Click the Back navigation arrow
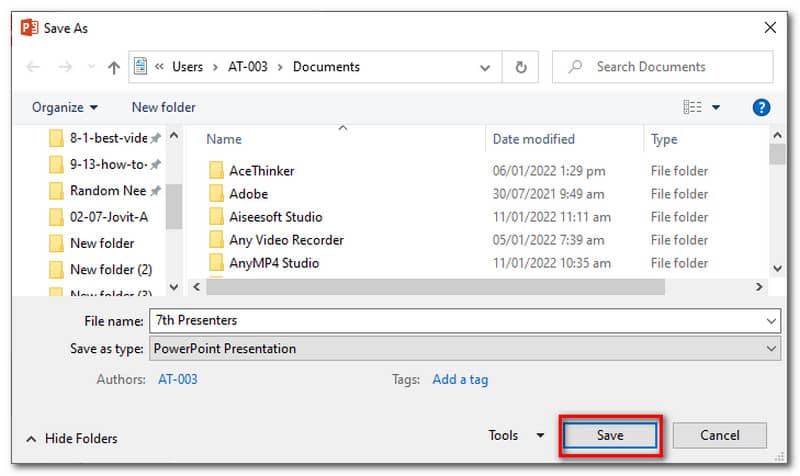800x476 pixels. click(x=33, y=67)
